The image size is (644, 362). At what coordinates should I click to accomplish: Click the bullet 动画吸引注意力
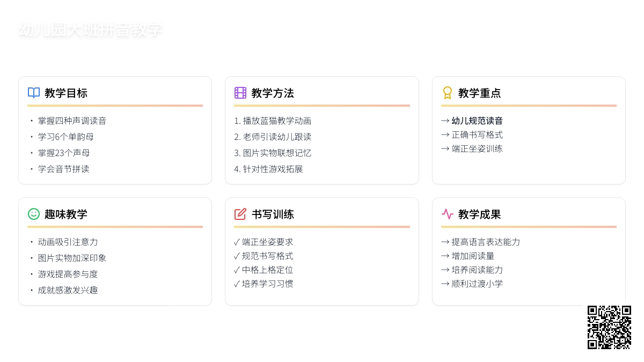pyautogui.click(x=68, y=242)
